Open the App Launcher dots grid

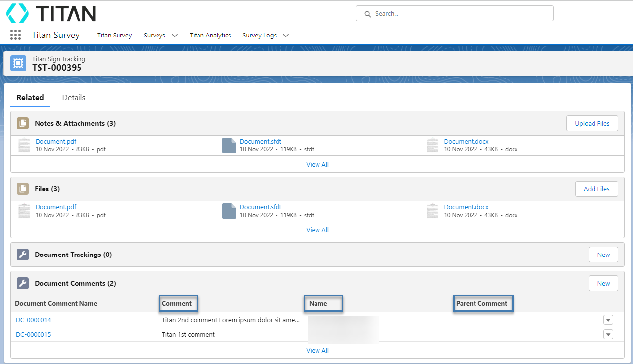(x=15, y=35)
